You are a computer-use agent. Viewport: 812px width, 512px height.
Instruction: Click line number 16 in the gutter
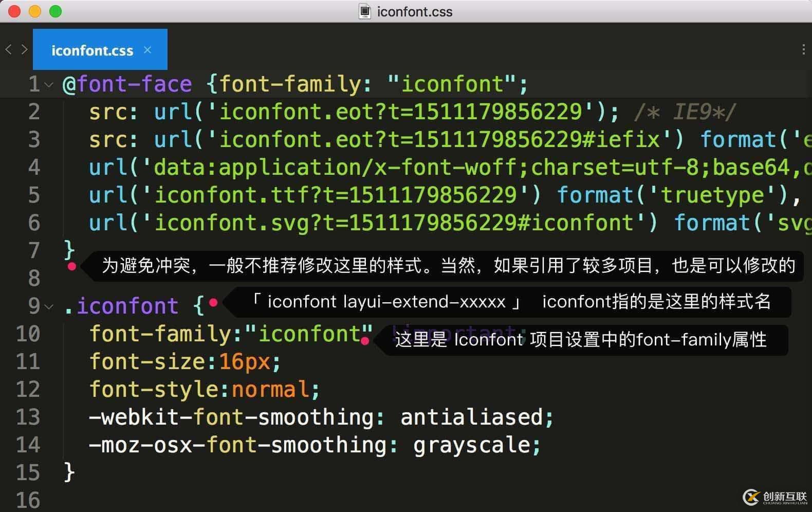tap(28, 500)
